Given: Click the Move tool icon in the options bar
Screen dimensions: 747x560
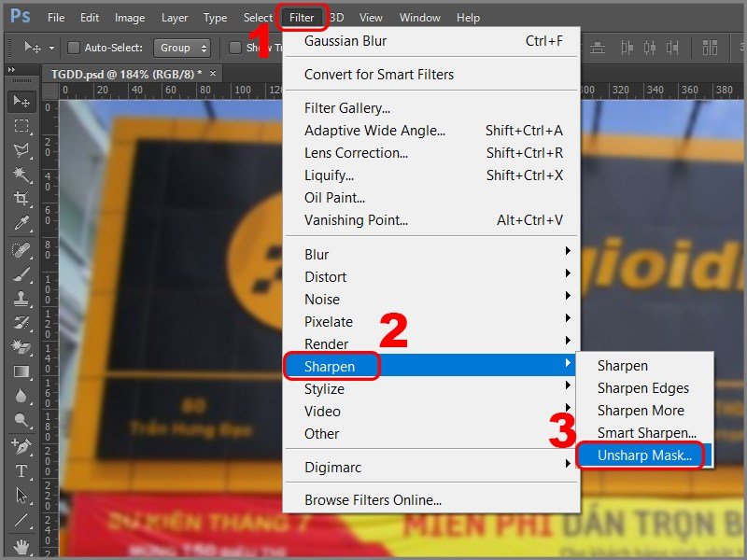Looking at the screenshot, I should [x=33, y=48].
